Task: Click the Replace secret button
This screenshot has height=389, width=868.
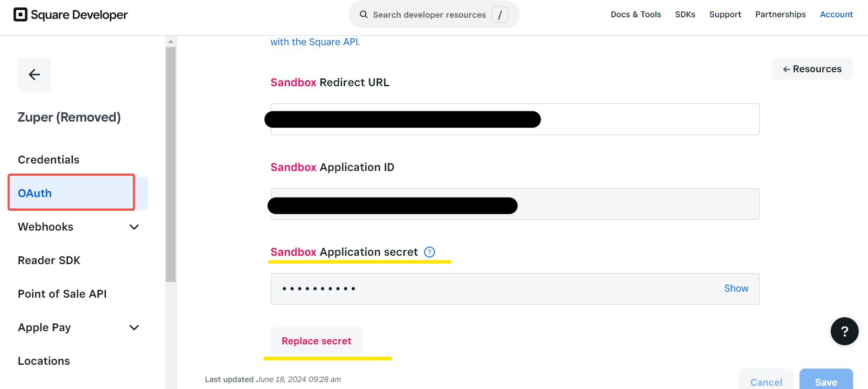Action: pos(316,341)
